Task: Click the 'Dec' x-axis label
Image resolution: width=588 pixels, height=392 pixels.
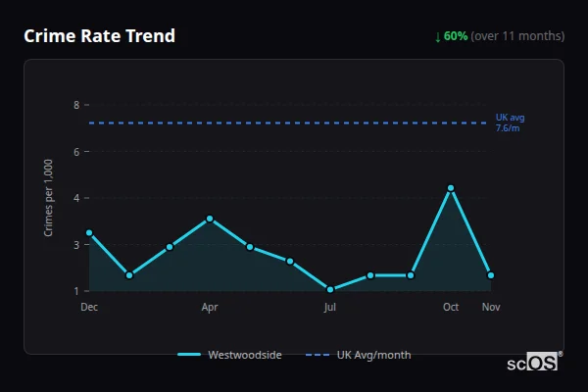Action: tap(89, 307)
